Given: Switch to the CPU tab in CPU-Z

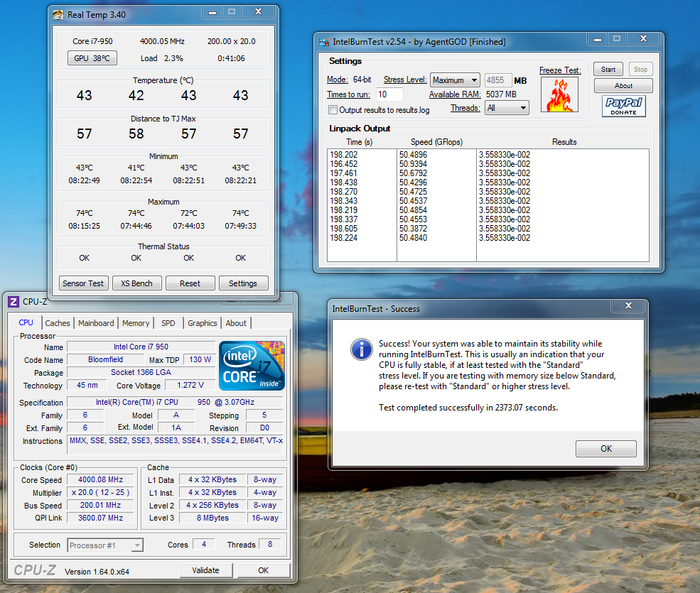Looking at the screenshot, I should pos(26,322).
